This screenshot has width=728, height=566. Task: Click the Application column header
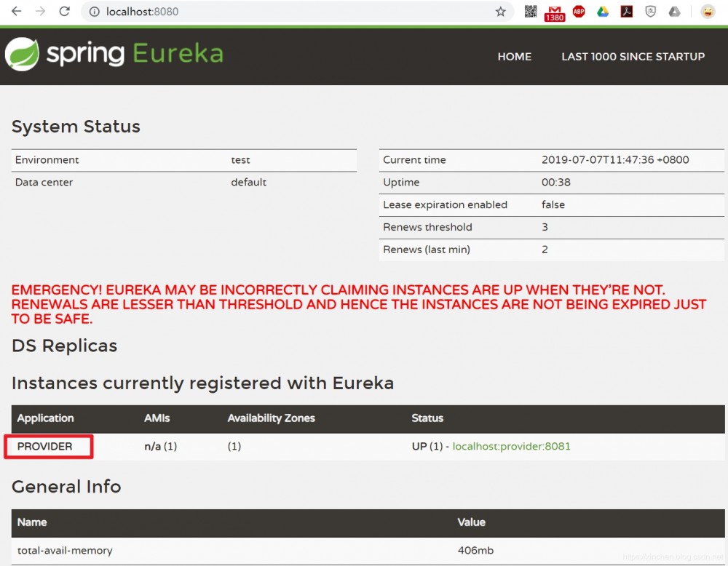(x=45, y=418)
